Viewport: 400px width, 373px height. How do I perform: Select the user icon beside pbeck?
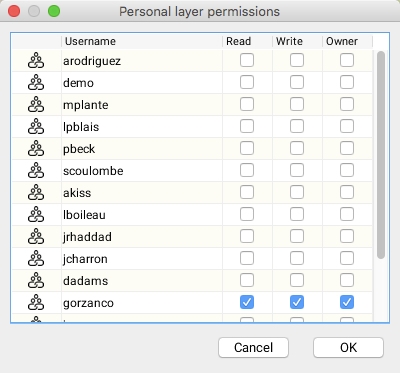tap(36, 149)
